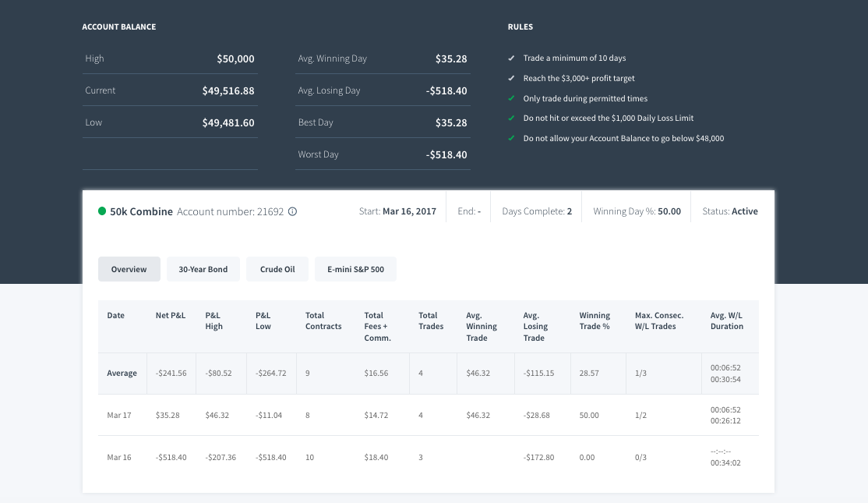Click green checkmark beside $48,000 balance rule

(511, 138)
